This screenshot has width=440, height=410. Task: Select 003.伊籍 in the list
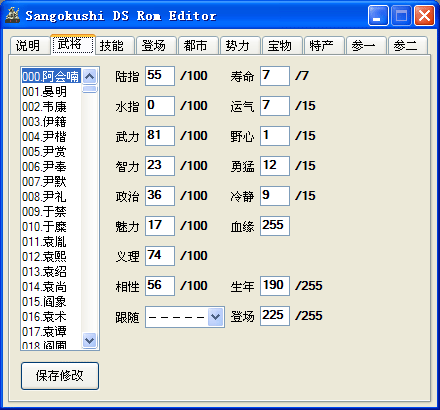[x=51, y=121]
